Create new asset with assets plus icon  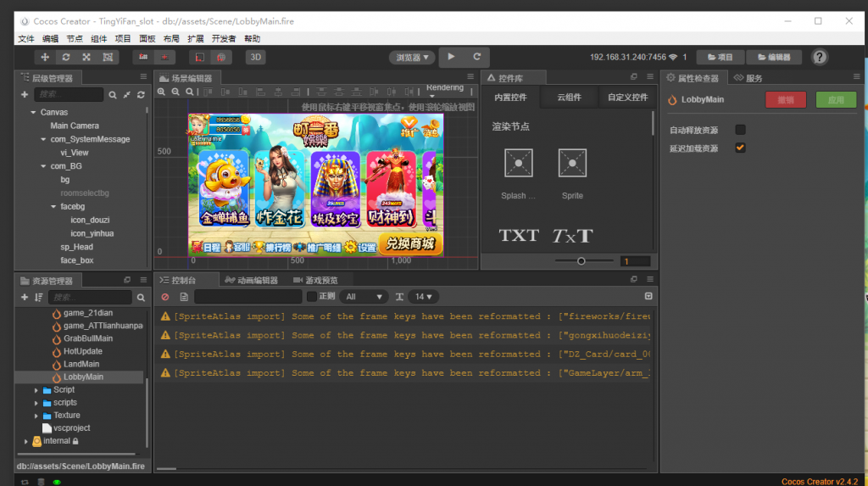click(25, 298)
